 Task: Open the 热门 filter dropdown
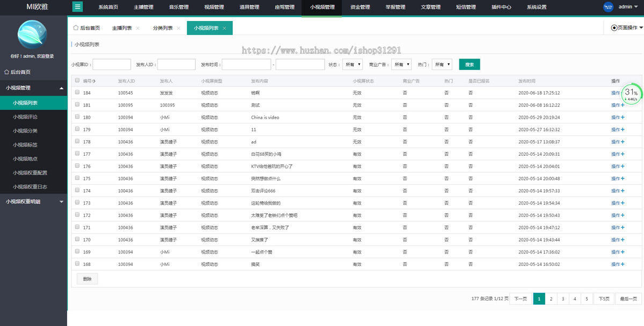[x=442, y=64]
